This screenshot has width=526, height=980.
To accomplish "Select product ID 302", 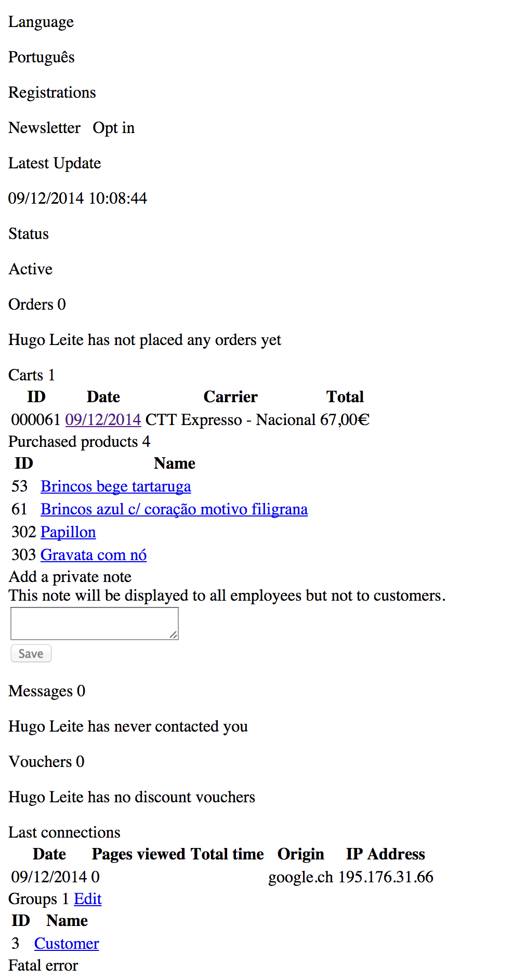I will [24, 532].
